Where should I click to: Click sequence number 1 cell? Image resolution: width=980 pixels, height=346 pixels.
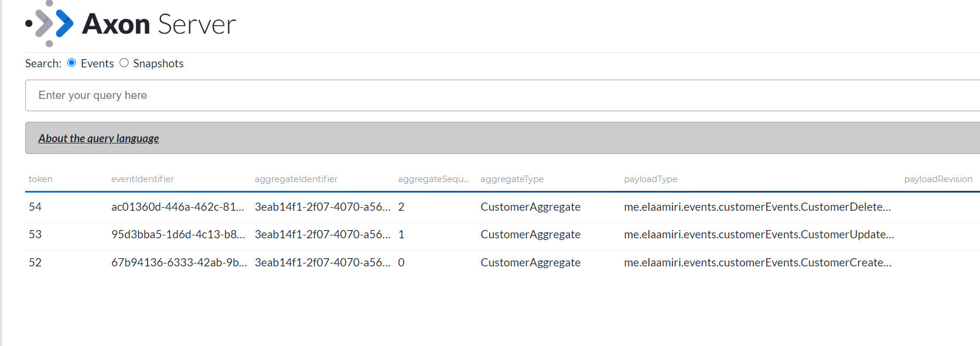point(401,234)
